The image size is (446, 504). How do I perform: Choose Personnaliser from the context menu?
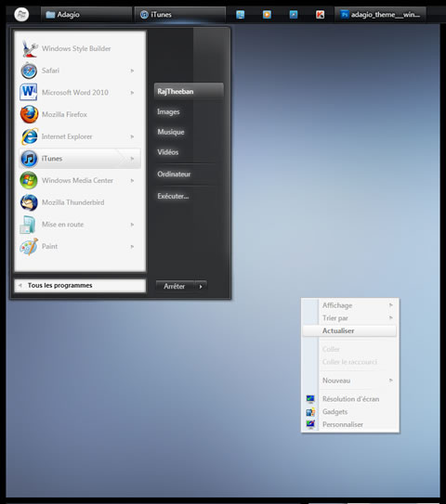click(x=349, y=424)
